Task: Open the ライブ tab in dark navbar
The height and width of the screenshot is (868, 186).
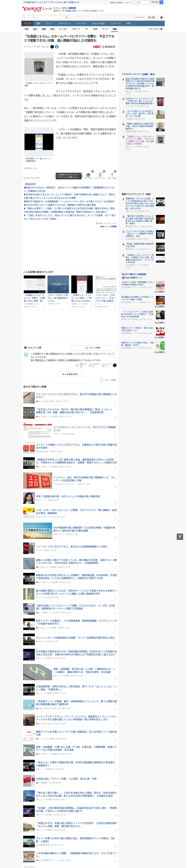Action: pos(49,24)
